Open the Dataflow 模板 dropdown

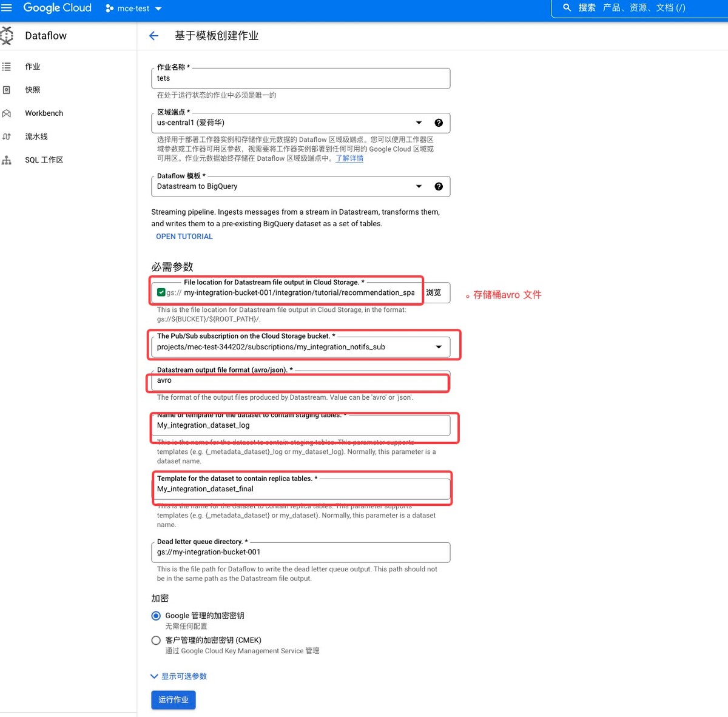tap(300, 186)
